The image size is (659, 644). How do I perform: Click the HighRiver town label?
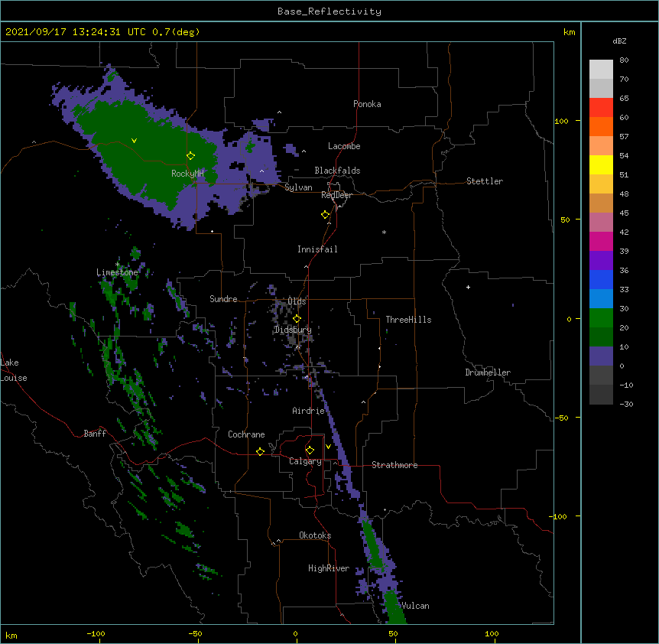click(329, 568)
